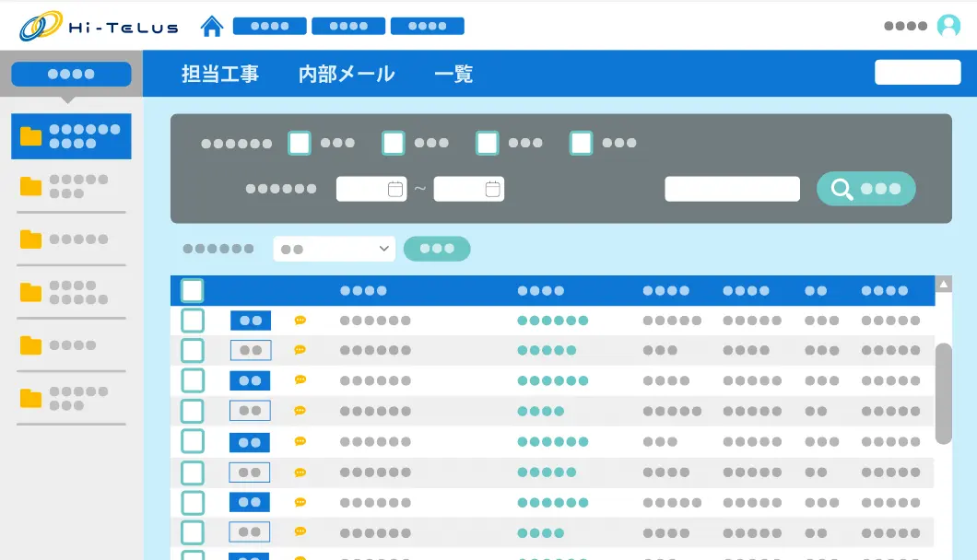The width and height of the screenshot is (977, 560).
Task: Click the teal button beside the dropdown
Action: pos(437,249)
